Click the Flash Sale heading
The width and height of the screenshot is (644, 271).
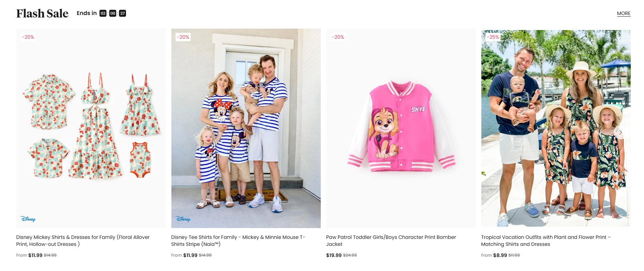[42, 13]
